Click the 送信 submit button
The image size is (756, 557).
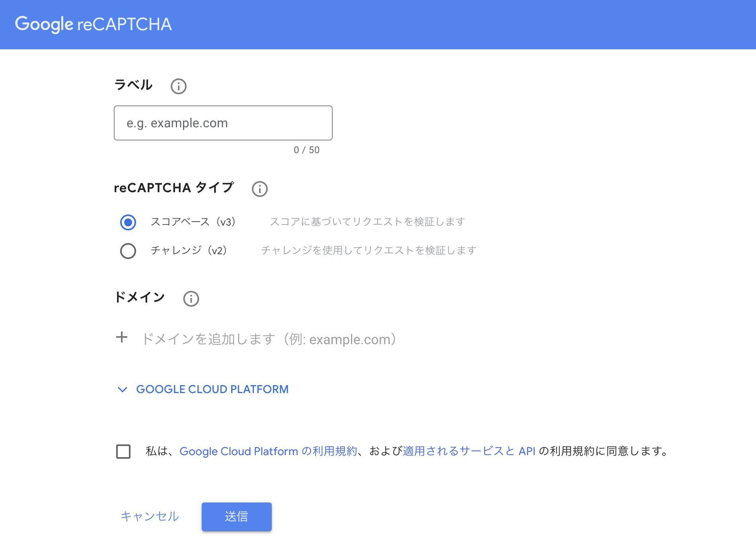tap(237, 516)
